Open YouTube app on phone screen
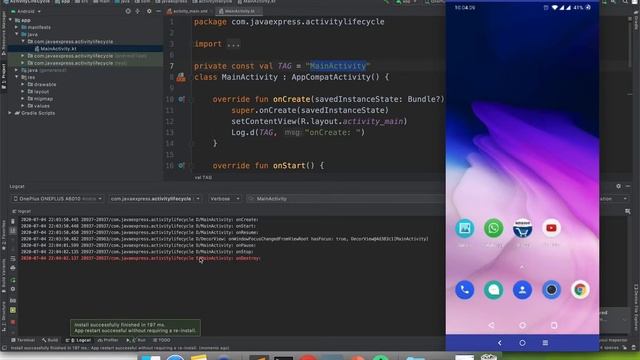The image size is (640, 360). (x=551, y=228)
